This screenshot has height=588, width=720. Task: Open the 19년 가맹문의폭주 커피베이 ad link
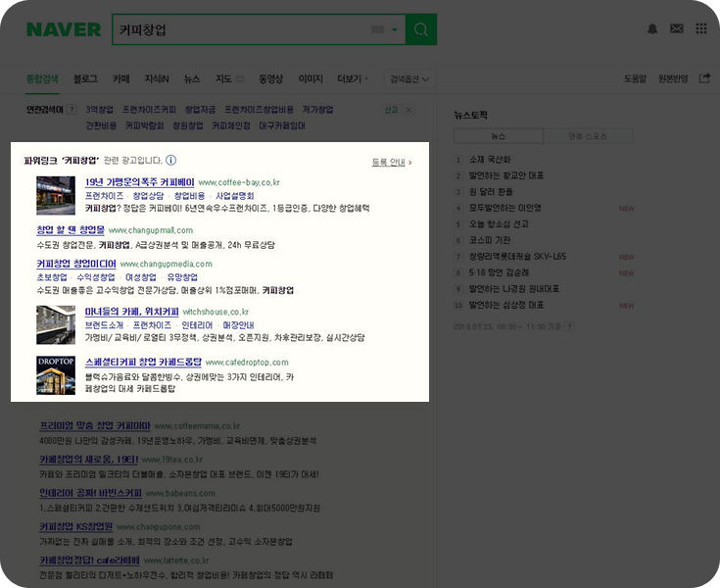click(139, 182)
